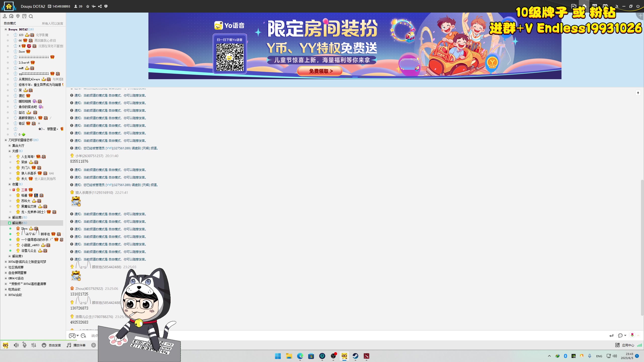
Task: Click the 自由发言 free speech button
Action: 51,345
